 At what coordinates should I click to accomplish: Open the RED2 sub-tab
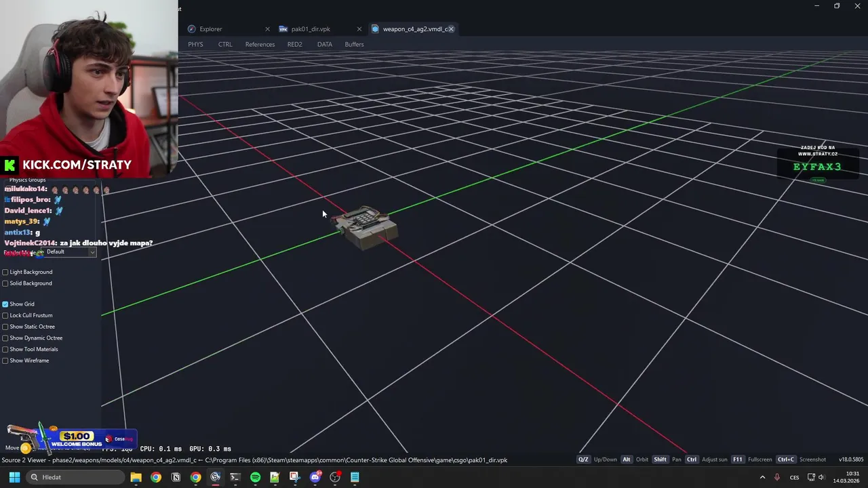(294, 44)
